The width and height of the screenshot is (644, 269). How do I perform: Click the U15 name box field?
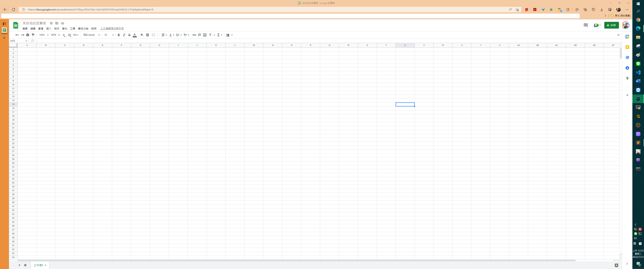pyautogui.click(x=18, y=41)
